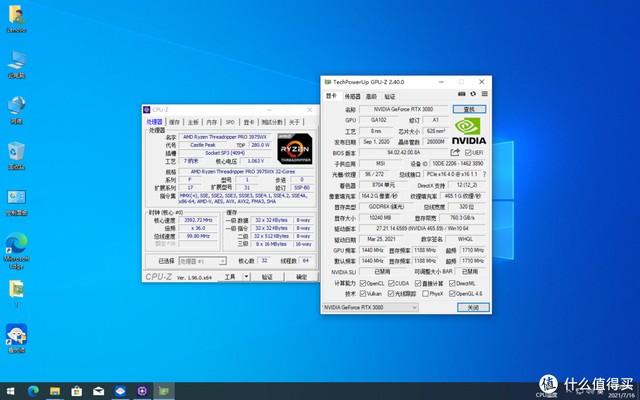Open the GPU-Z 传感器 (sensors) tab
The image size is (640, 400).
[352, 96]
